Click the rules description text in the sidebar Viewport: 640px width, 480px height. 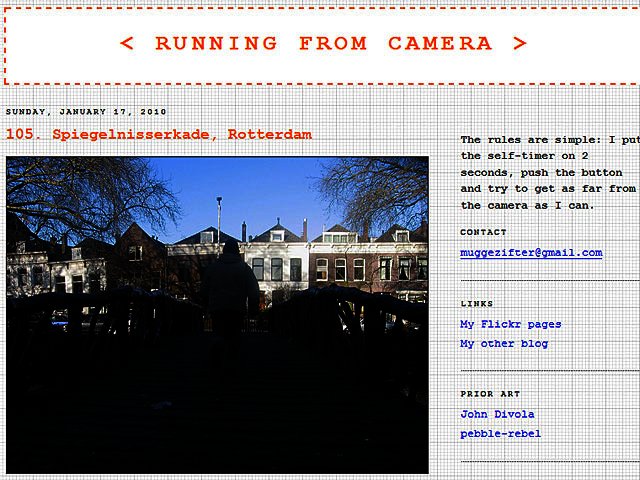click(549, 173)
